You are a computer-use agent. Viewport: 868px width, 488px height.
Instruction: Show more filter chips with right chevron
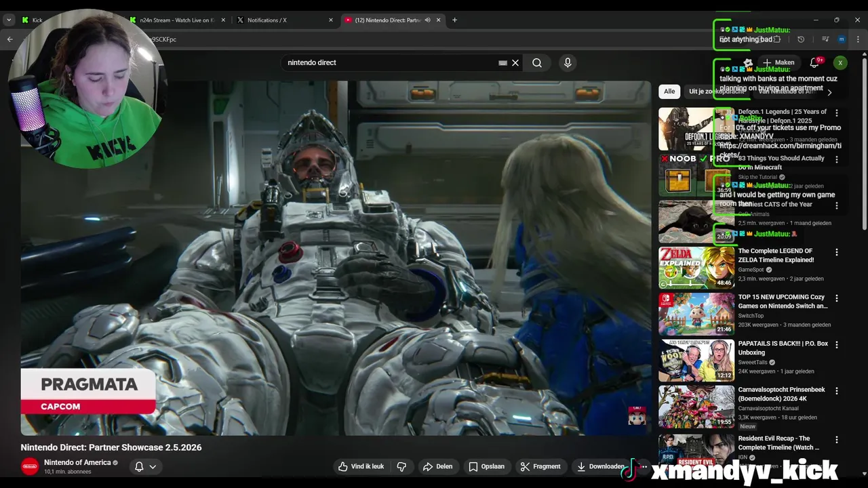[829, 92]
